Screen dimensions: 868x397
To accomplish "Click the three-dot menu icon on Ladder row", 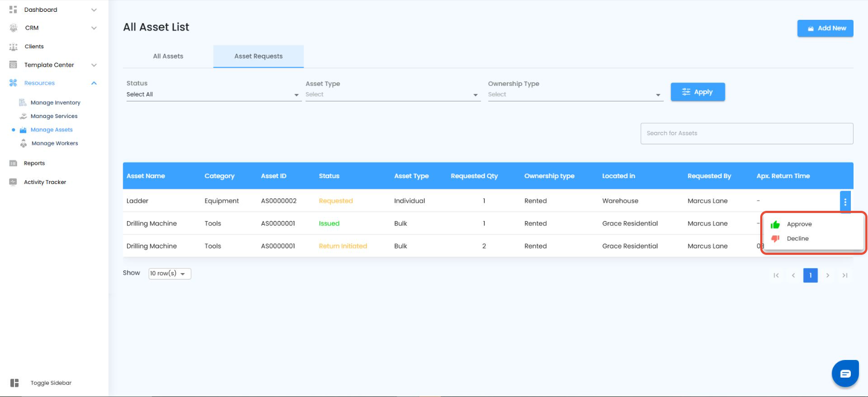I will 845,202.
